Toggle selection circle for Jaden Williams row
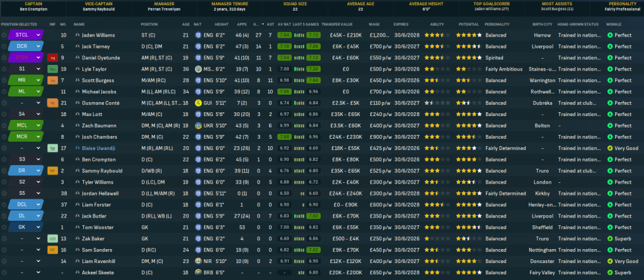This screenshot has width=644, height=280. point(6,35)
